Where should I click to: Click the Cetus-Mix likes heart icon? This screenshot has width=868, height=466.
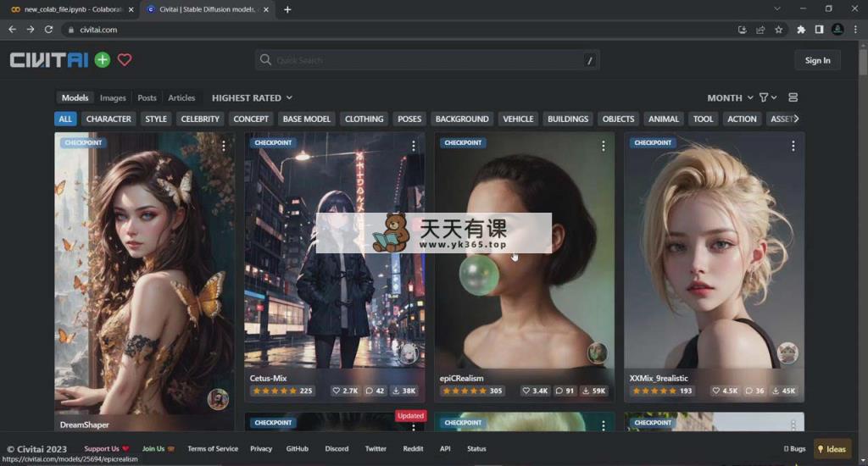click(x=336, y=391)
